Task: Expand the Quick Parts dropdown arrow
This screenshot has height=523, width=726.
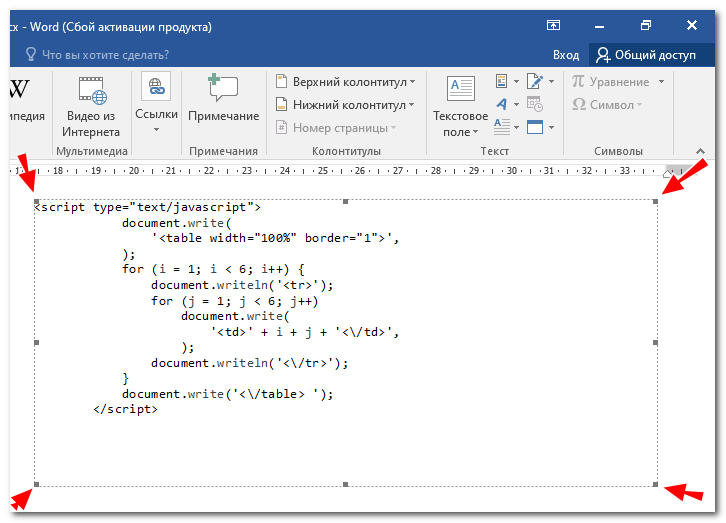Action: click(x=516, y=82)
